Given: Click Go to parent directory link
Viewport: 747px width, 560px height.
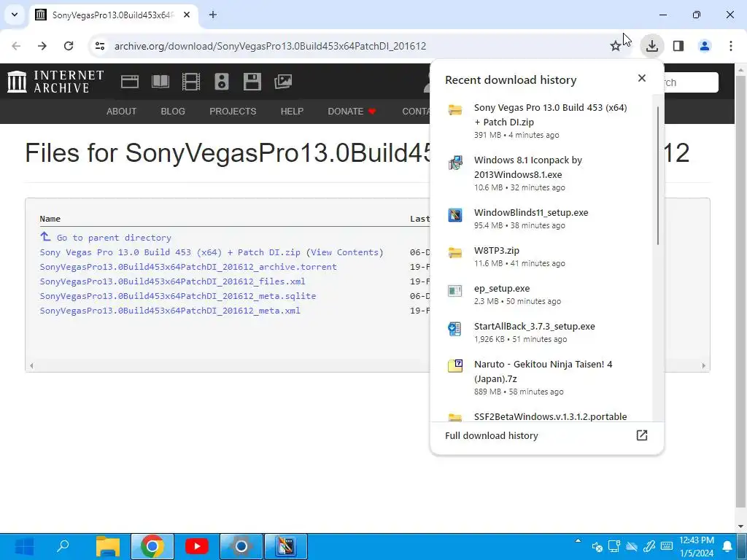Looking at the screenshot, I should (x=114, y=238).
